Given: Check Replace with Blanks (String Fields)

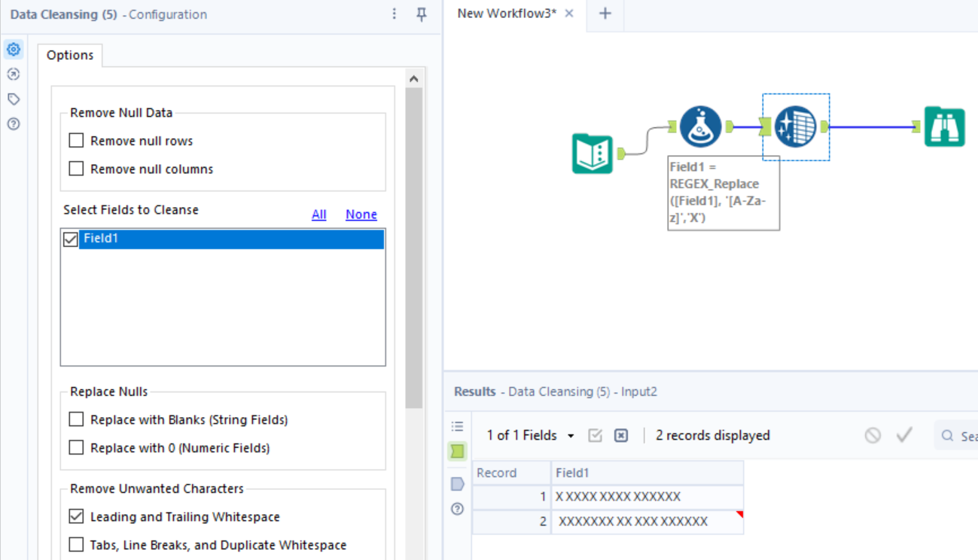Looking at the screenshot, I should pyautogui.click(x=75, y=419).
